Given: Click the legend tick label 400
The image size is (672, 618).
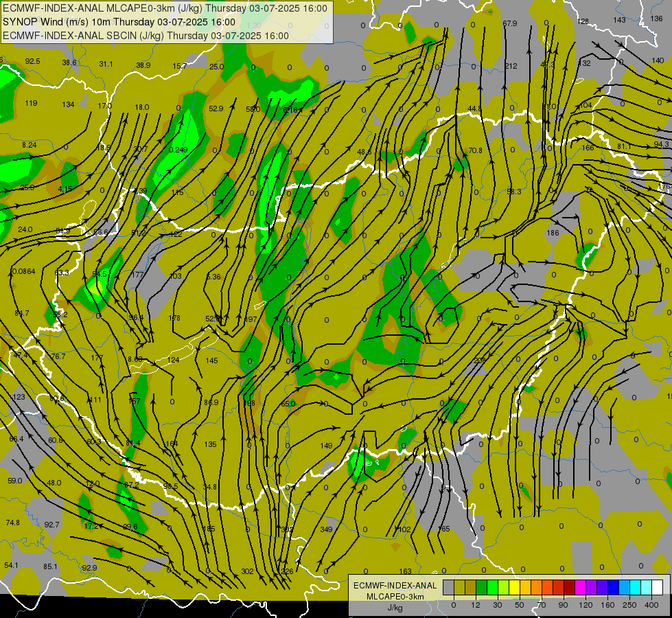Looking at the screenshot, I should [651, 605].
